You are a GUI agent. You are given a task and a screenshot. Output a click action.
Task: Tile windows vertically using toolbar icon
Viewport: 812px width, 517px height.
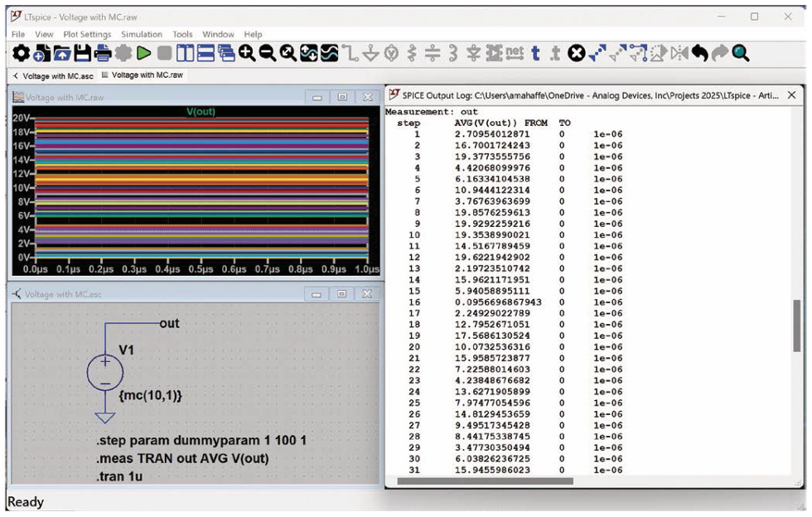pyautogui.click(x=185, y=54)
